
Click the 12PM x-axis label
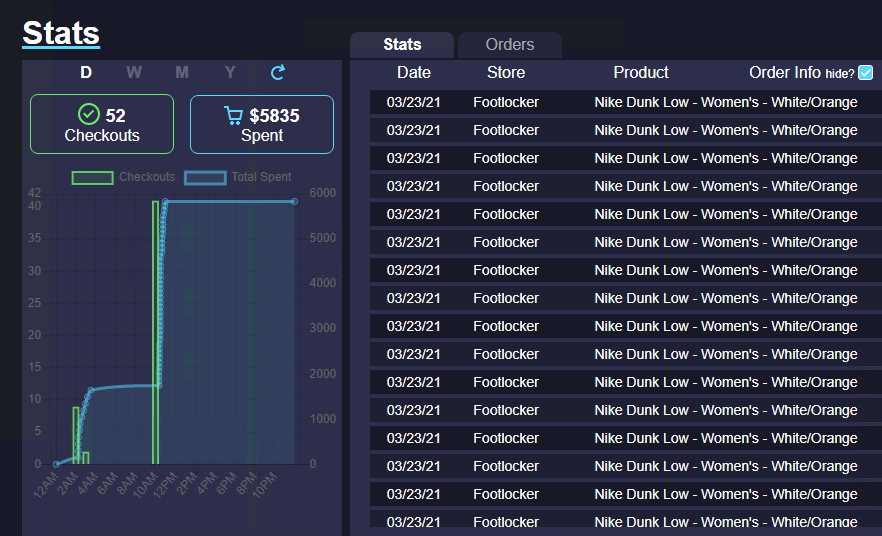click(x=165, y=485)
